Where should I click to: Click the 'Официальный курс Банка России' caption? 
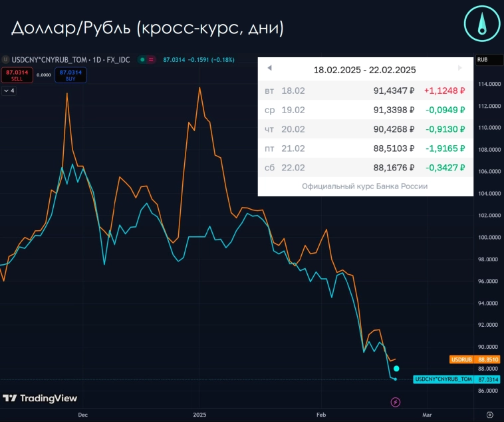(365, 186)
